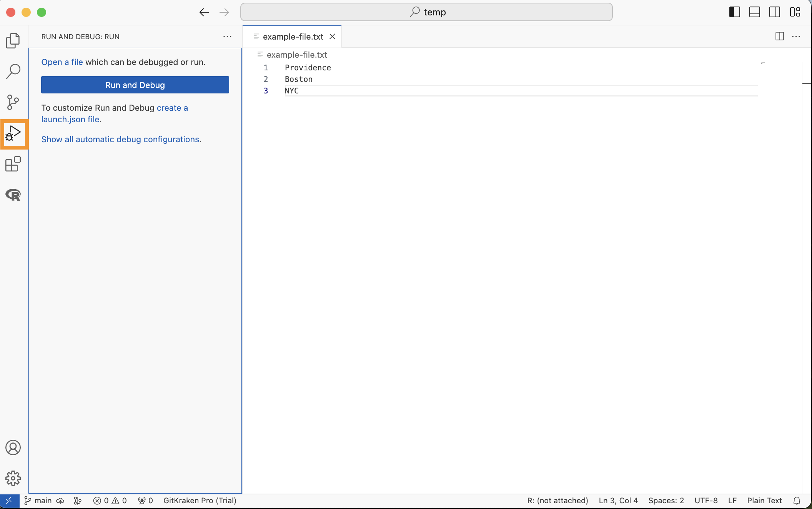Click the main branch in status bar

(x=38, y=501)
